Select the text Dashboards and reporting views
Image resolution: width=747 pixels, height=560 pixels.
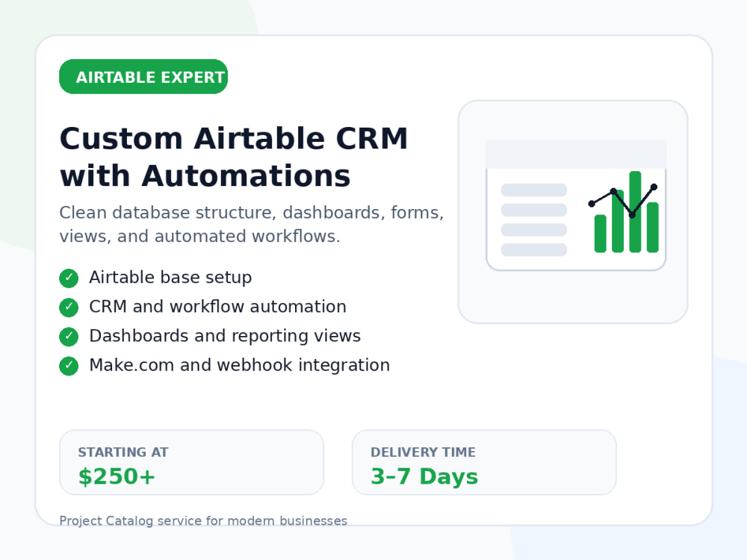tap(225, 336)
